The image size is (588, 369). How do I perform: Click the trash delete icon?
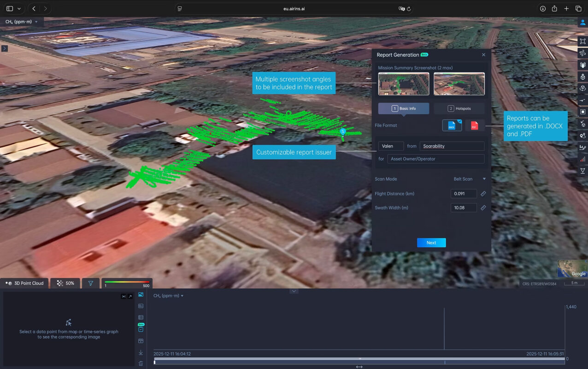[141, 363]
